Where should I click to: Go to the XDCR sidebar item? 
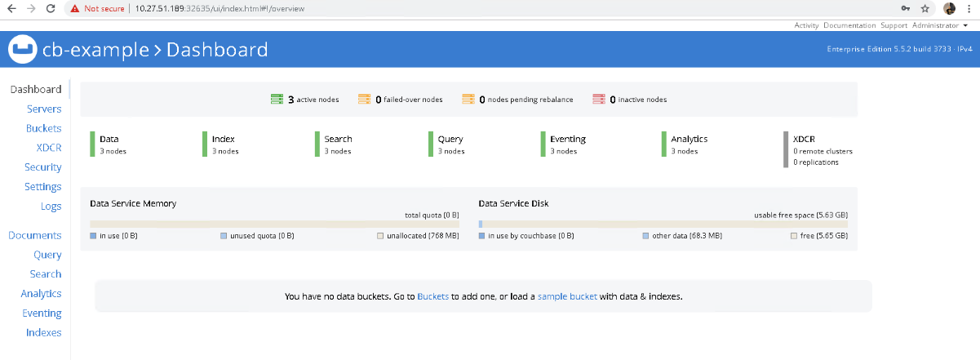[49, 148]
